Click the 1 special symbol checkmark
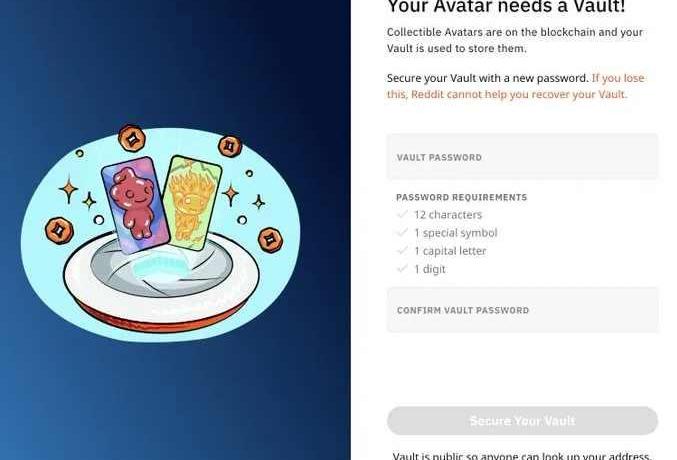This screenshot has height=460, width=677. [x=402, y=232]
